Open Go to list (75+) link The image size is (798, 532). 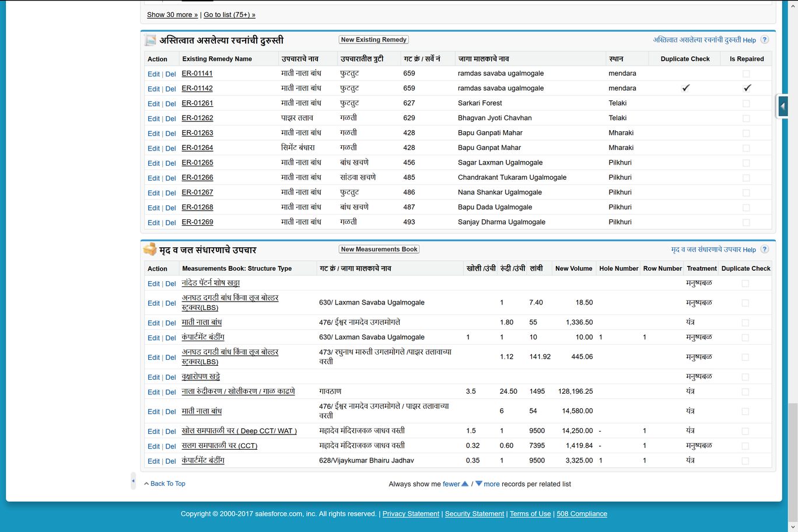(229, 15)
